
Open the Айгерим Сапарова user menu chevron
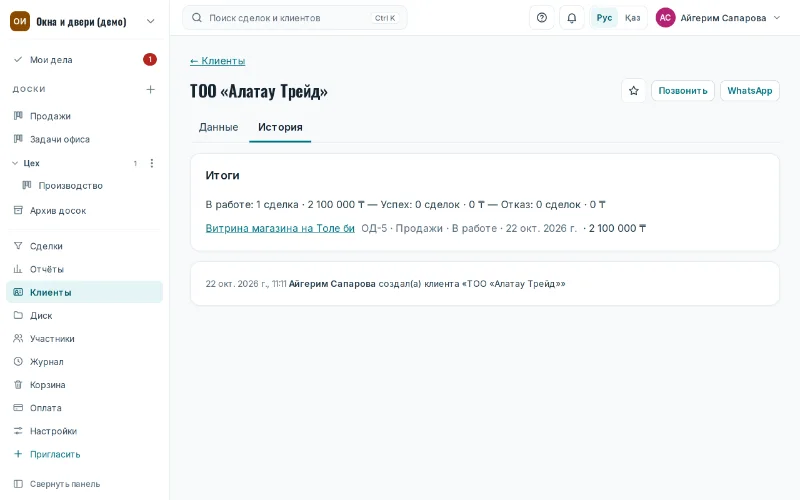coord(777,18)
